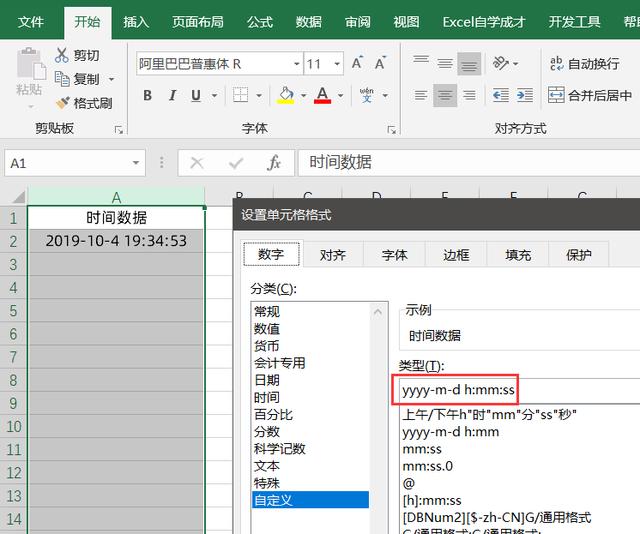The image size is (640, 534).
Task: Cancel formula entry X icon
Action: (197, 163)
